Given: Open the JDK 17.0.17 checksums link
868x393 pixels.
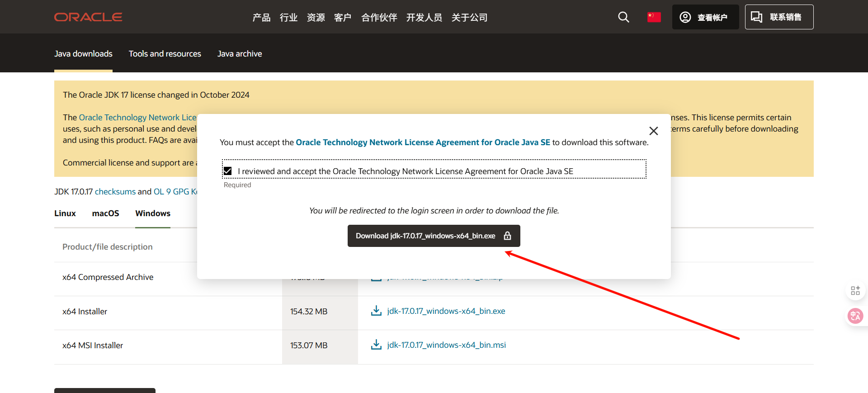Looking at the screenshot, I should coord(115,192).
